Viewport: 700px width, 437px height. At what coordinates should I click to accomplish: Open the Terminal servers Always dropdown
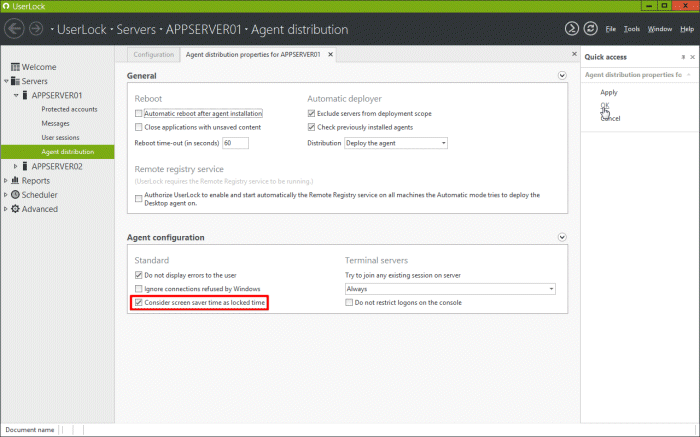450,289
